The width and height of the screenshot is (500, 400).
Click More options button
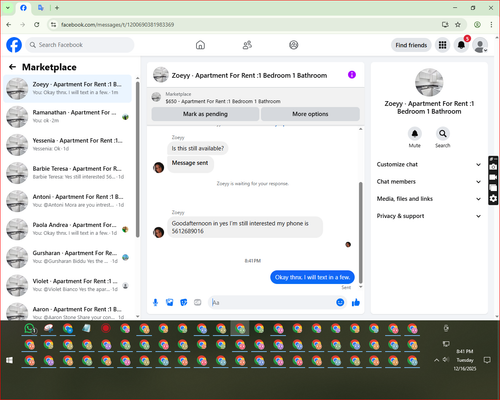click(310, 114)
